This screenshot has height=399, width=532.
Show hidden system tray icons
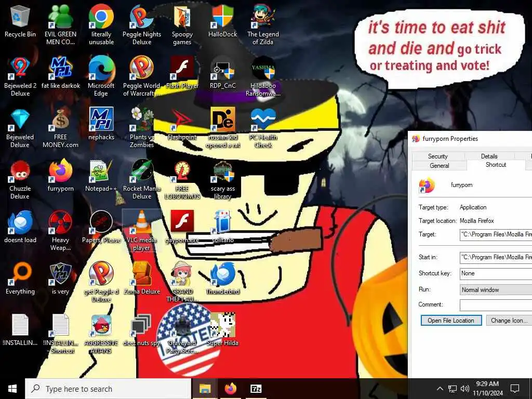coord(440,389)
